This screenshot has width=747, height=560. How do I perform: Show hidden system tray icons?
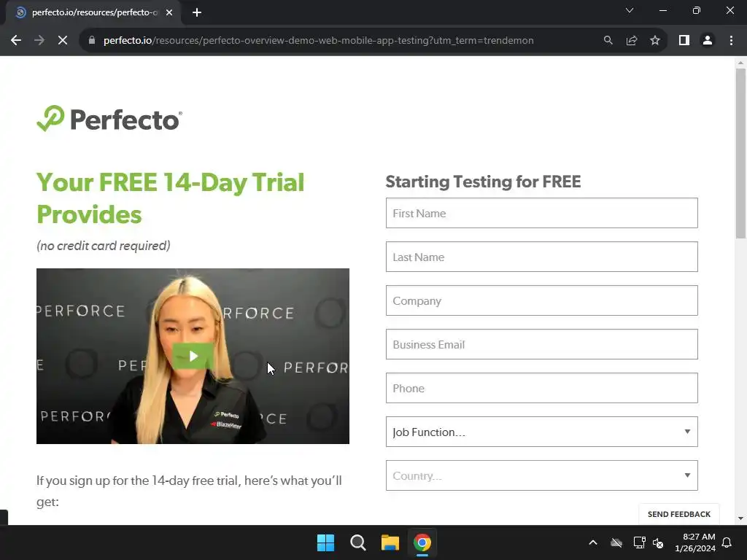pos(593,542)
